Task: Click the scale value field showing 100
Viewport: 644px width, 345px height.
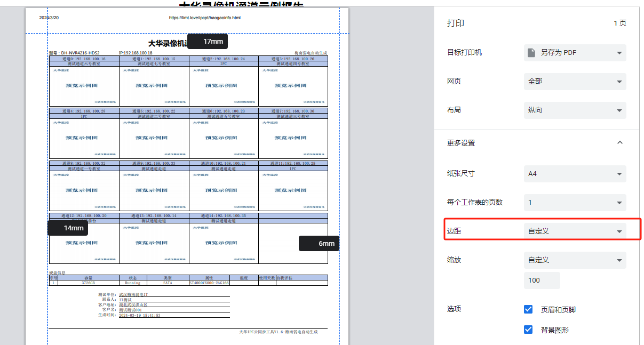Action: click(542, 280)
